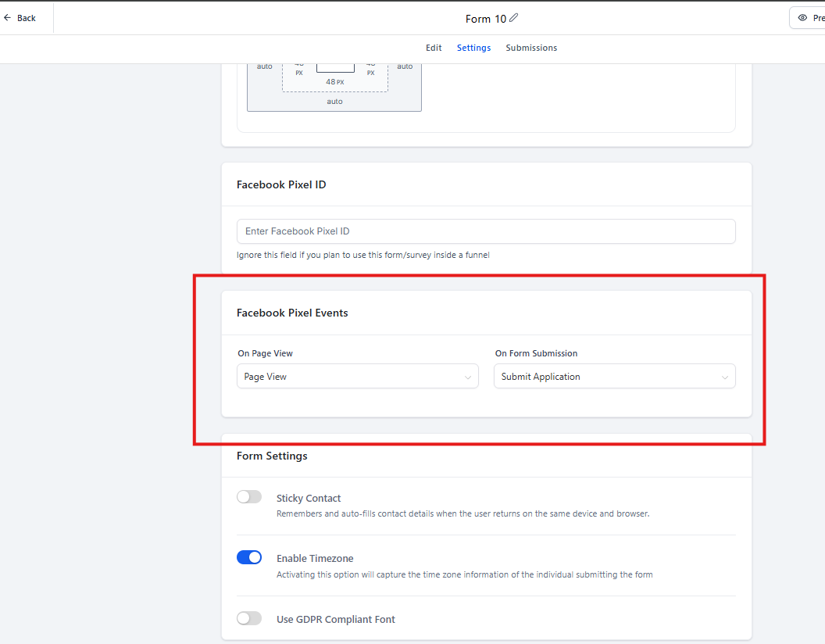This screenshot has height=644, width=825.
Task: Click the pencil icon beside Form 10
Action: tap(514, 18)
